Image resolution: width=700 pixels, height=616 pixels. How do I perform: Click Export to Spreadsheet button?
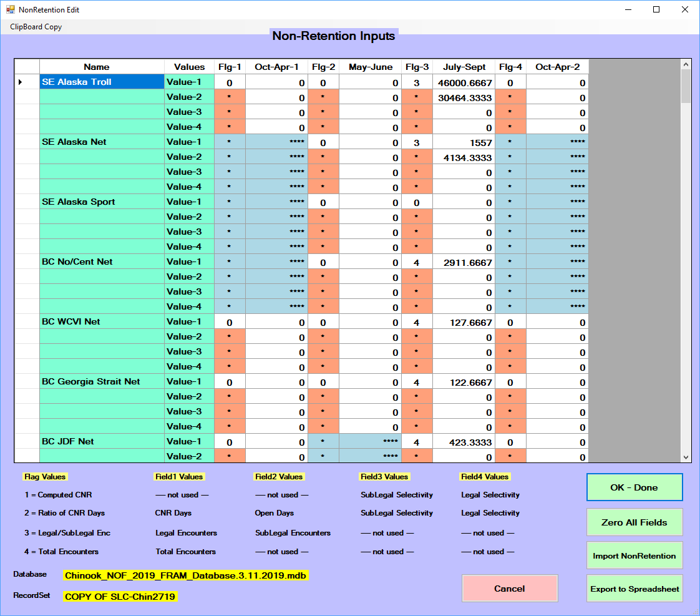point(634,589)
